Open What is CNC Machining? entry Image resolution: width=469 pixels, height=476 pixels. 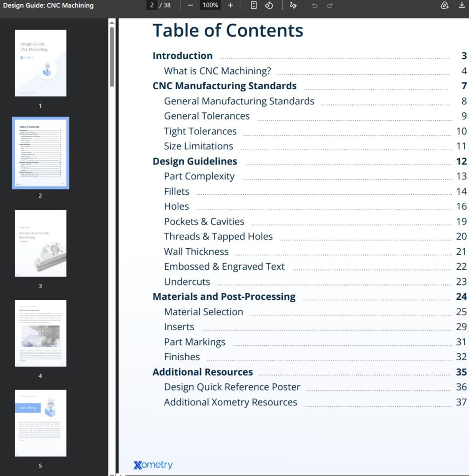tap(217, 71)
